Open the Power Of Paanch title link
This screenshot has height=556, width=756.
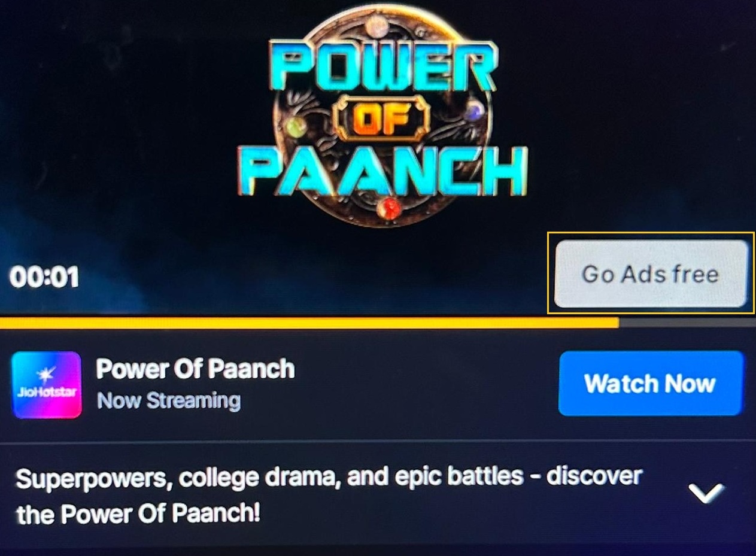pyautogui.click(x=195, y=369)
